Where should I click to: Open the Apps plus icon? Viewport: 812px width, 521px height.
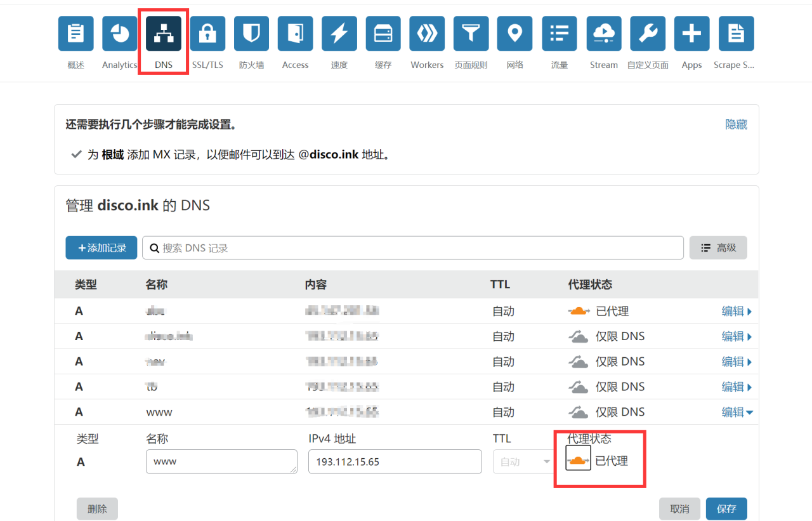pos(691,34)
